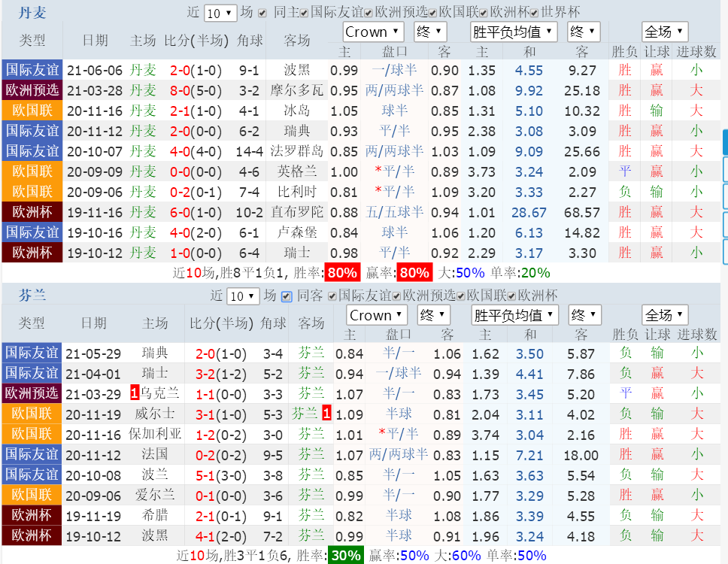Open 终 dropdown beside Crown in Finland section
The height and width of the screenshot is (564, 728).
(x=434, y=315)
